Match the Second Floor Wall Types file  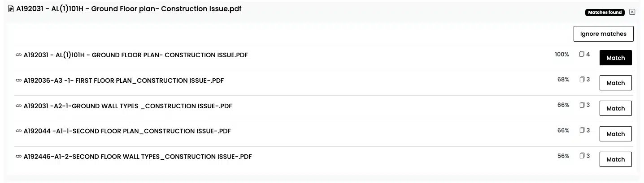(x=615, y=159)
